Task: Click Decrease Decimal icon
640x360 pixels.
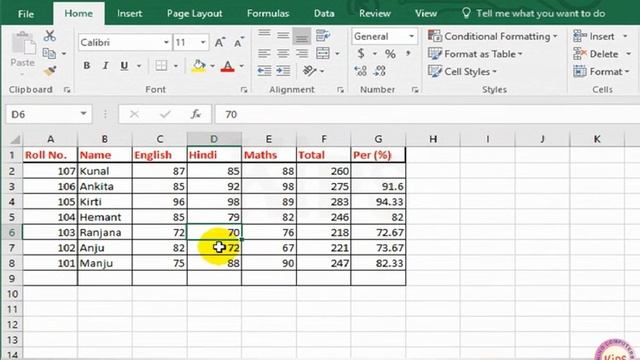Action: (380, 71)
